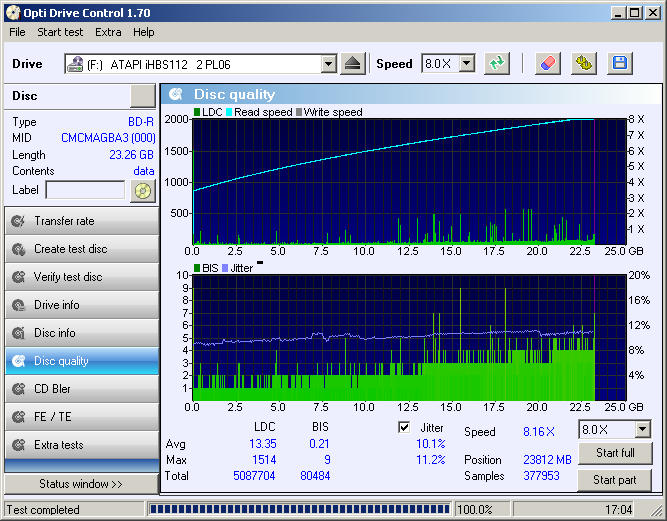667x521 pixels.
Task: Select Disc quality page
Action: (x=82, y=361)
